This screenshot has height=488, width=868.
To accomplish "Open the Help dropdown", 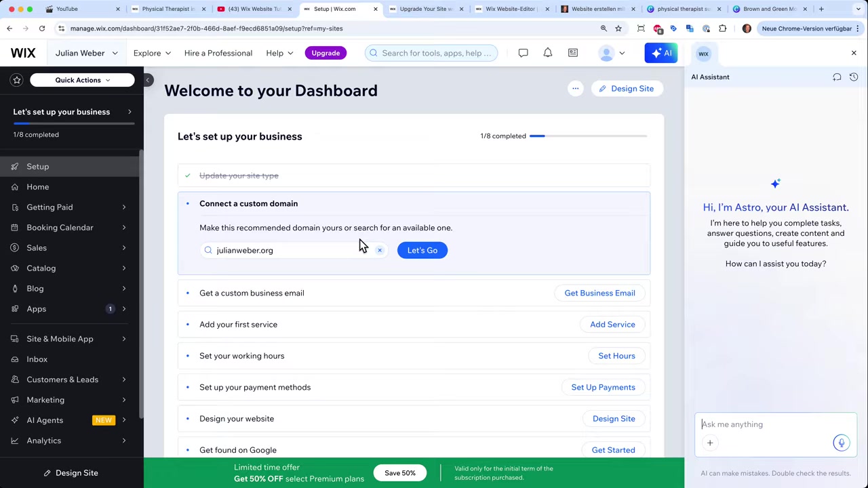I will (x=280, y=53).
